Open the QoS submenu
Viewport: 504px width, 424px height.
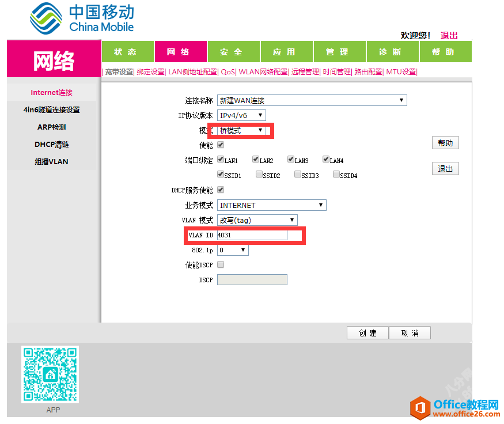(x=228, y=71)
